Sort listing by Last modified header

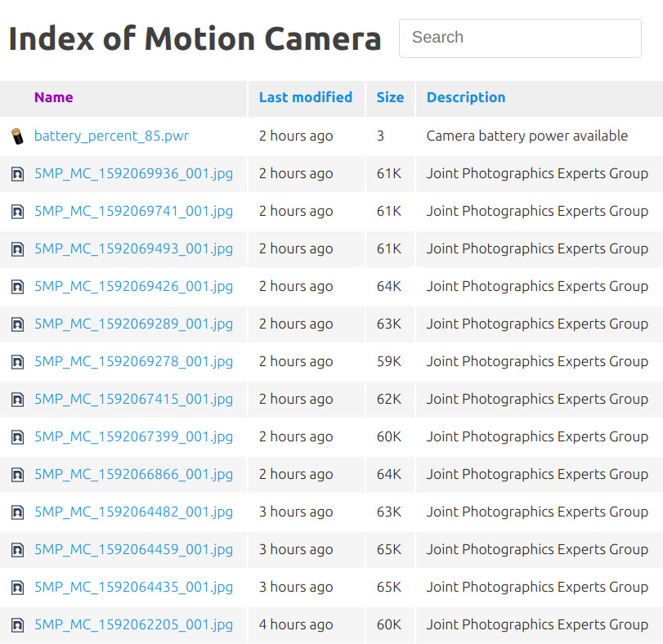pyautogui.click(x=305, y=97)
